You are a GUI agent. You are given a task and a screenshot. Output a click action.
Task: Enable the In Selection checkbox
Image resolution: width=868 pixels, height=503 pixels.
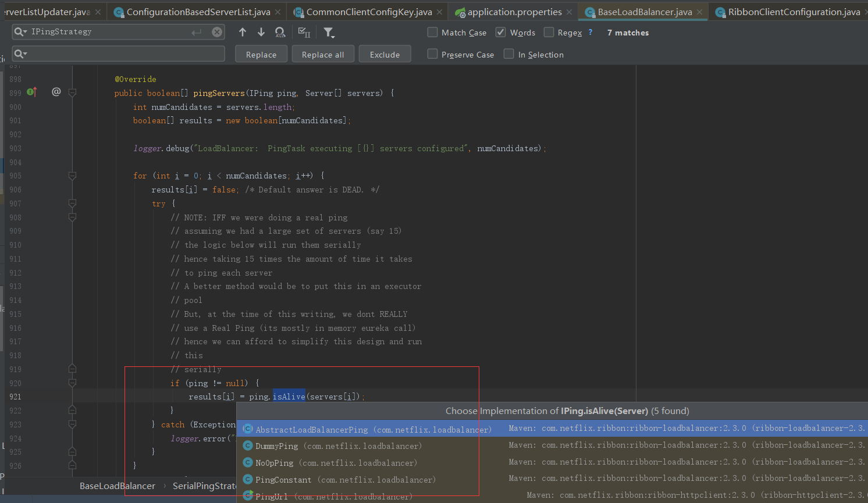(x=509, y=53)
